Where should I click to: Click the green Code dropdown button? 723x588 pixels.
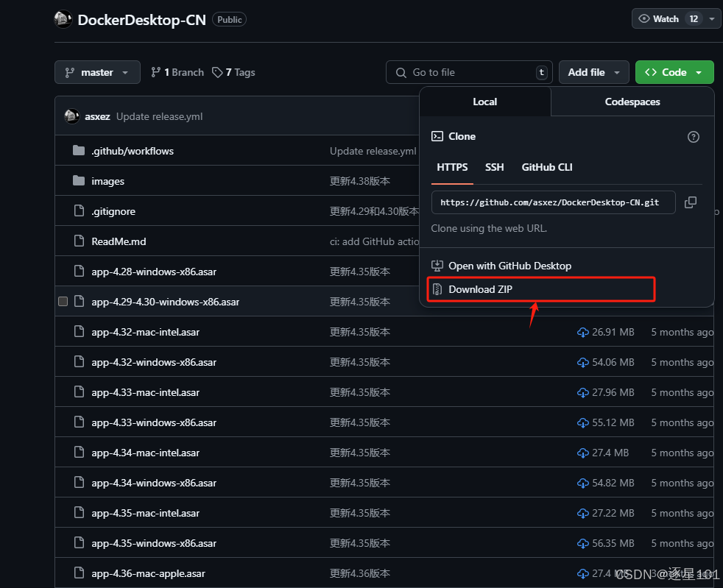(674, 72)
